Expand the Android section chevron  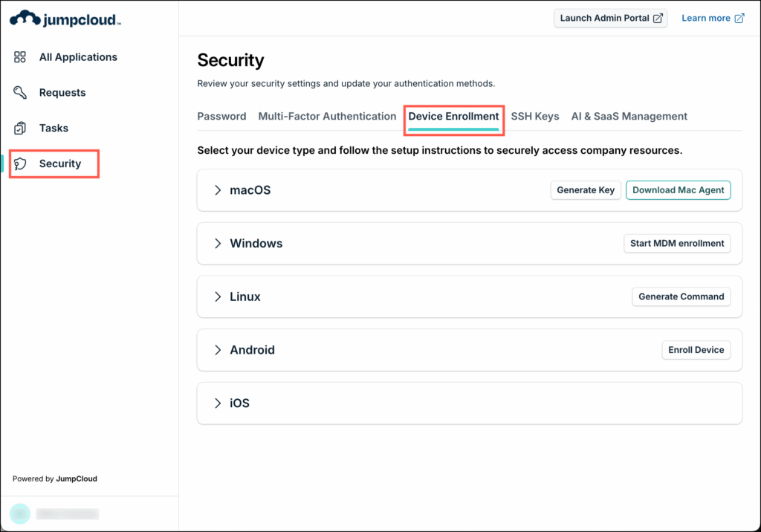coord(218,350)
